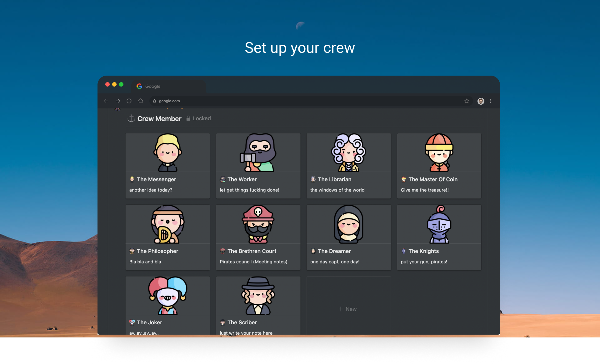Click The Master Of Coin title
The width and height of the screenshot is (600, 364).
click(433, 179)
